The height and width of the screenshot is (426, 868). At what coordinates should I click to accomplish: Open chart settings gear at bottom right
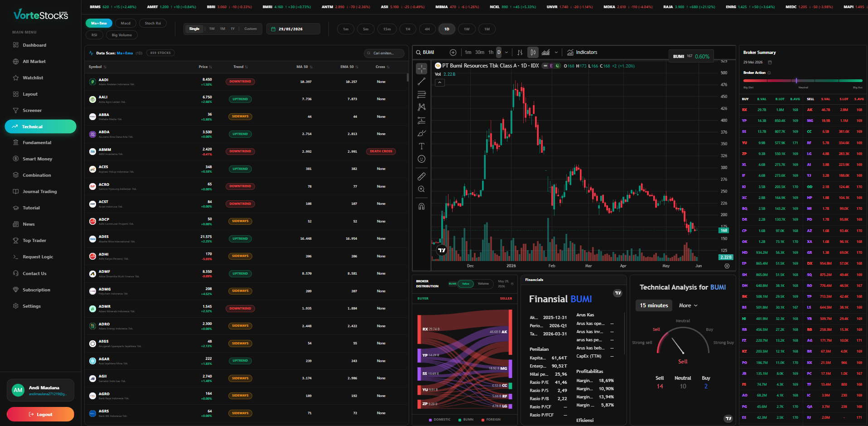pos(727,266)
